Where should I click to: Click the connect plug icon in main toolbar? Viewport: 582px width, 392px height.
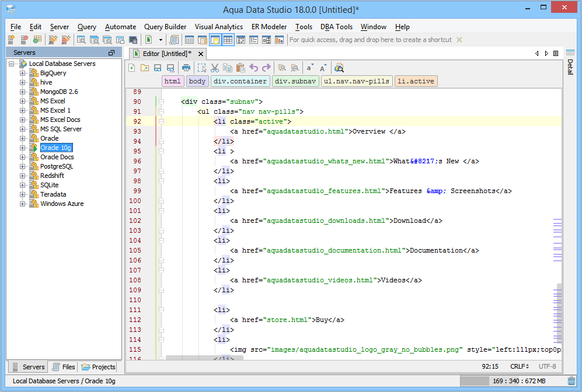point(53,40)
